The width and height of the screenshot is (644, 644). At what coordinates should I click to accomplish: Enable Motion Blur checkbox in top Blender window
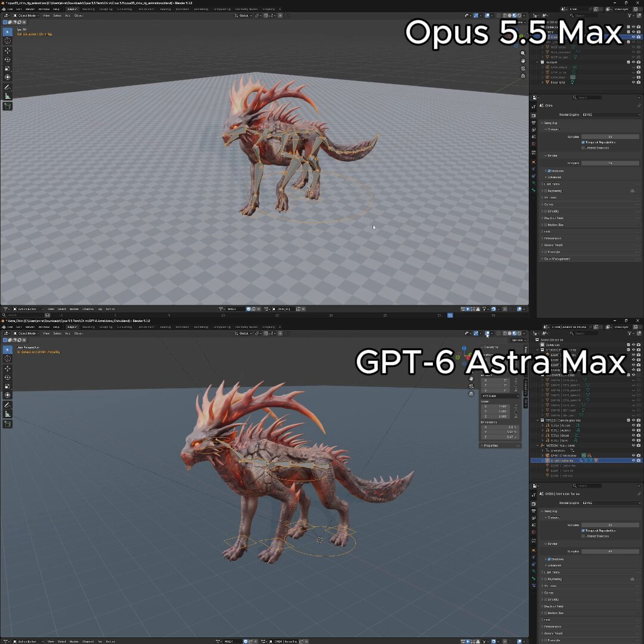click(546, 225)
